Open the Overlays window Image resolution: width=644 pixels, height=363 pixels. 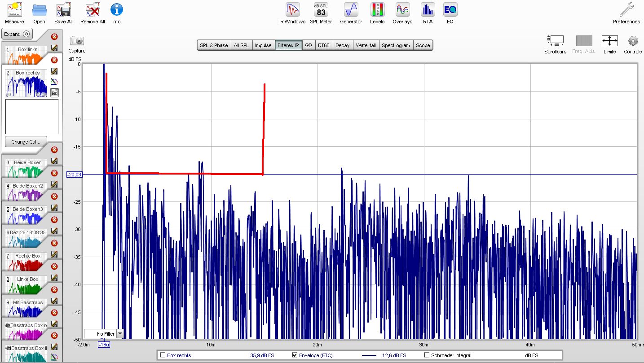pyautogui.click(x=402, y=9)
